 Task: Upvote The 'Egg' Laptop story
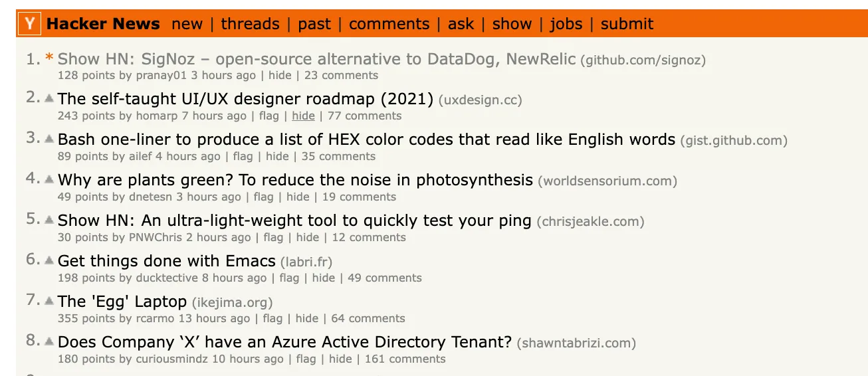[49, 301]
